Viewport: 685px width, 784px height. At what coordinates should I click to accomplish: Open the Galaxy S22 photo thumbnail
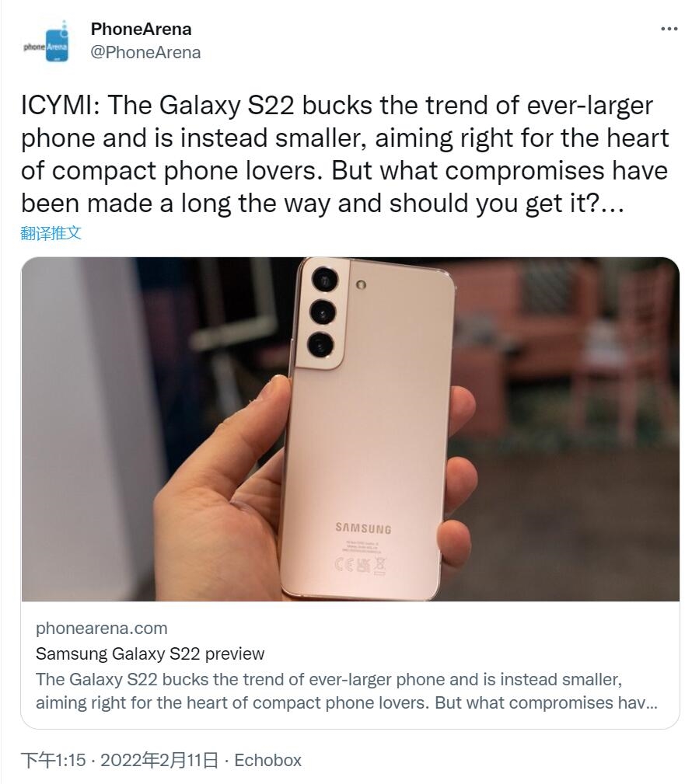point(350,429)
